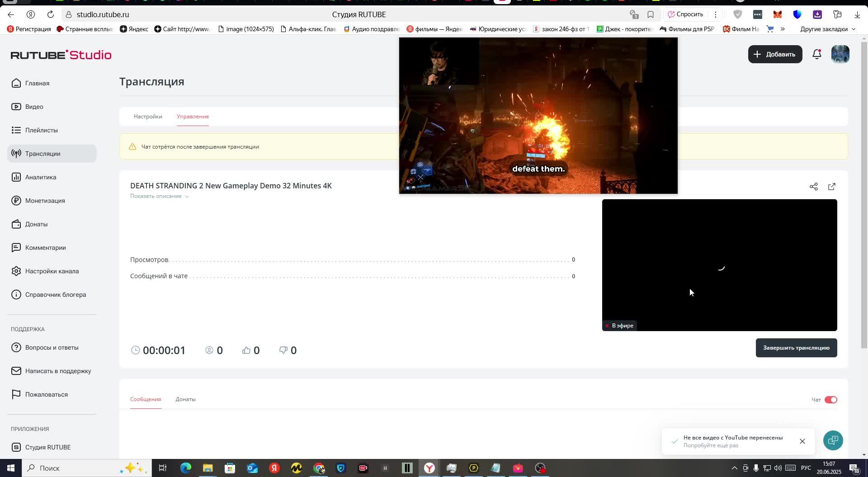Open the stream in a new window icon
This screenshot has width=868, height=477.
click(x=832, y=187)
